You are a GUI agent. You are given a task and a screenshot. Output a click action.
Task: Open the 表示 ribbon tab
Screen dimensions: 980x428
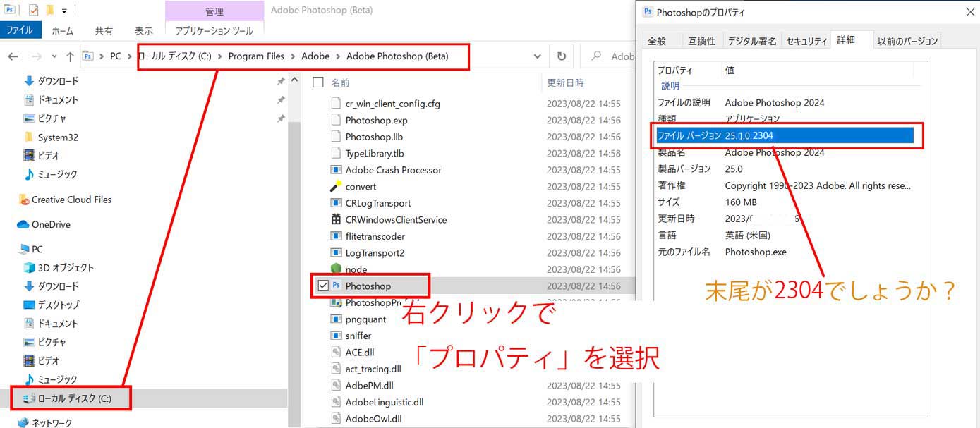click(x=143, y=30)
